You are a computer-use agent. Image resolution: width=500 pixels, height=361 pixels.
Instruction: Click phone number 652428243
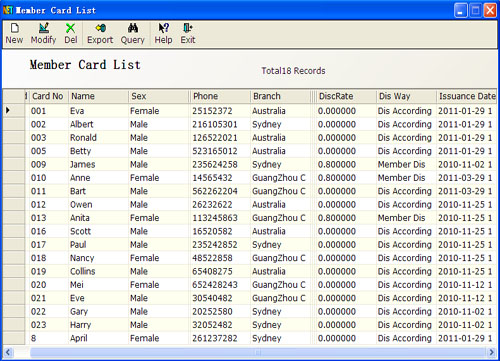coord(215,285)
